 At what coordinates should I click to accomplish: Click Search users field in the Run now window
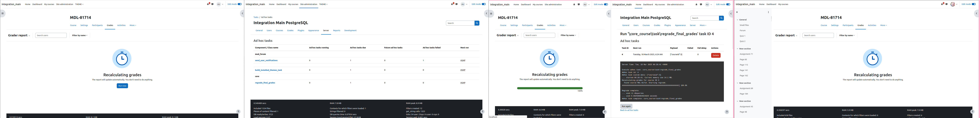click(x=51, y=35)
